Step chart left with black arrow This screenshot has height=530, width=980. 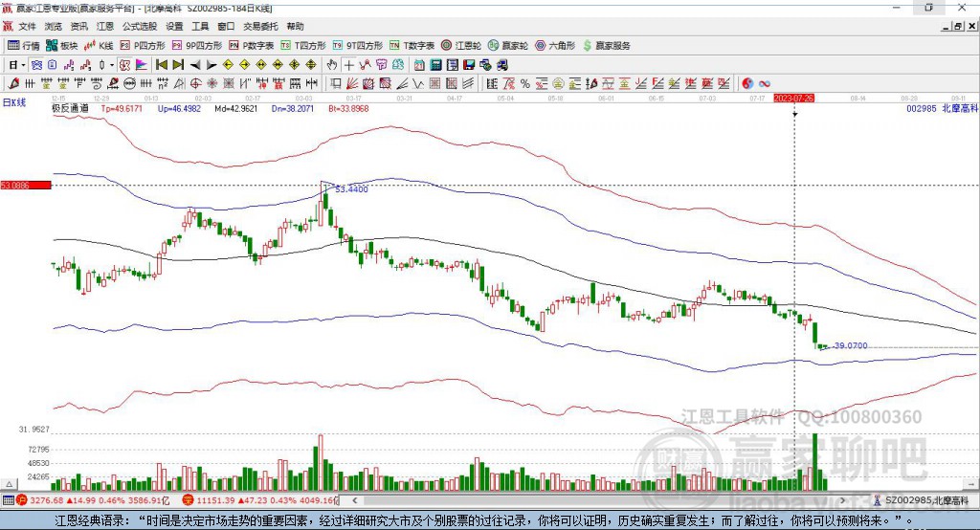[195, 65]
